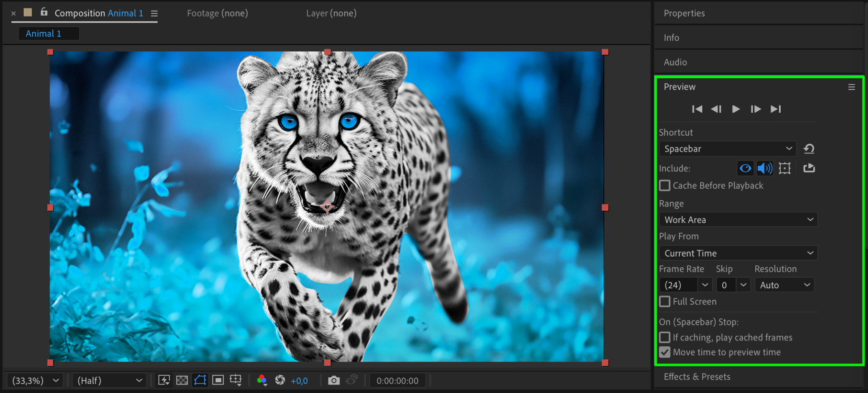Screen dimensions: 868x393
Task: Open the region of interest tool
Action: (218, 380)
